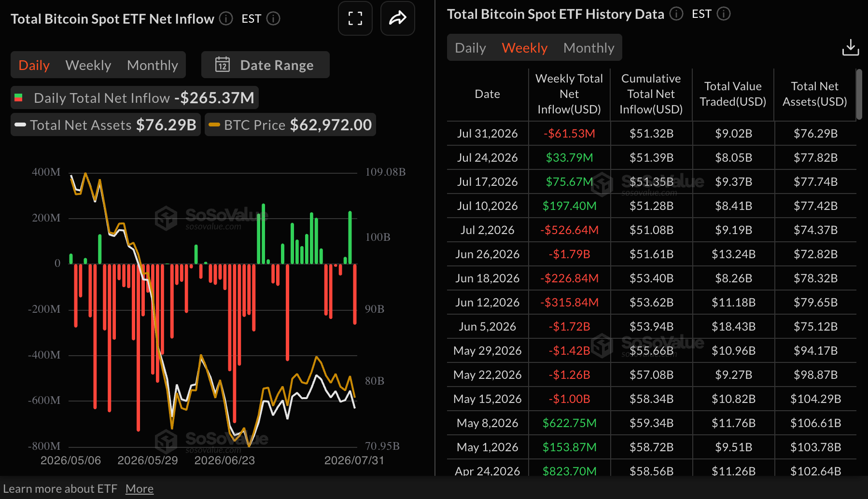The height and width of the screenshot is (499, 868).
Task: Select the Monthly tab in chart panel
Action: [153, 65]
